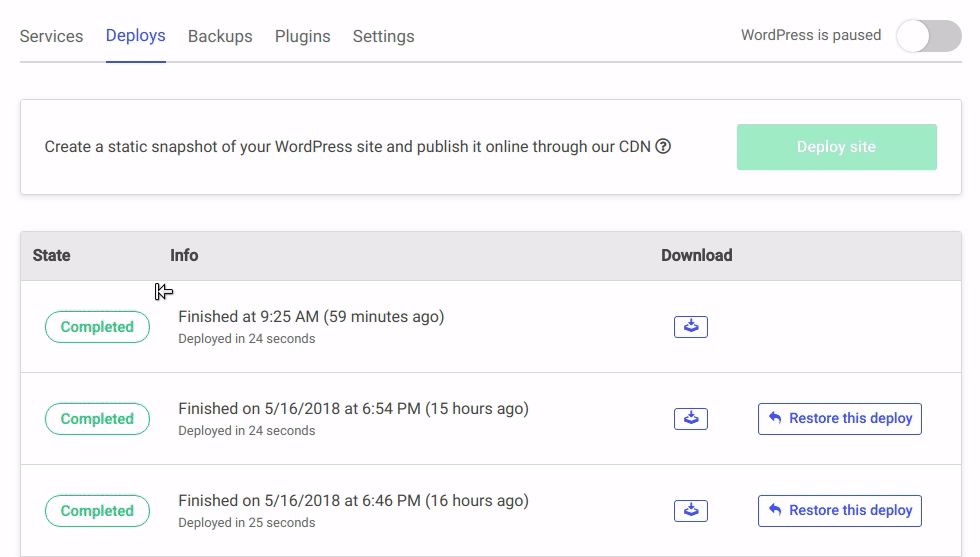Click Completed badge of the 9:25 AM deploy

[97, 327]
